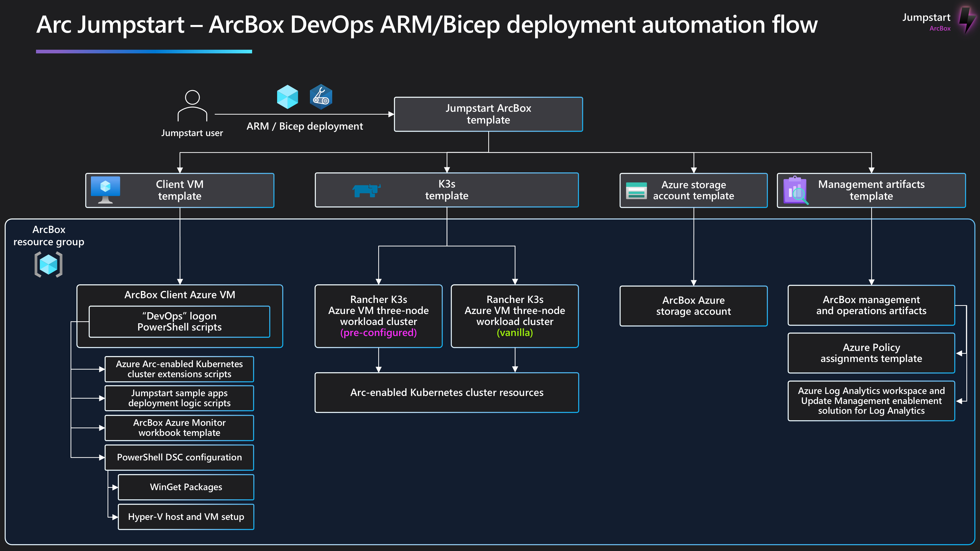This screenshot has height=551, width=980.
Task: Click the green (vanilla) text
Action: 515,333
